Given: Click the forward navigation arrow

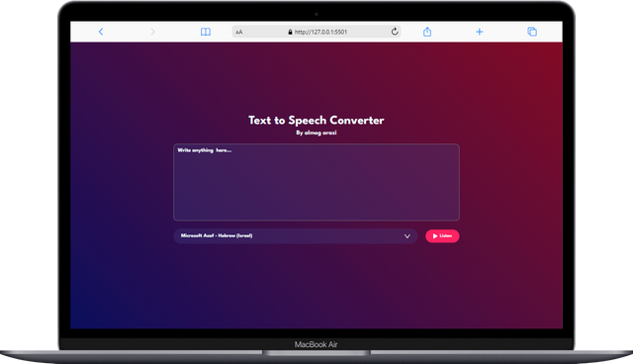Looking at the screenshot, I should pyautogui.click(x=152, y=32).
